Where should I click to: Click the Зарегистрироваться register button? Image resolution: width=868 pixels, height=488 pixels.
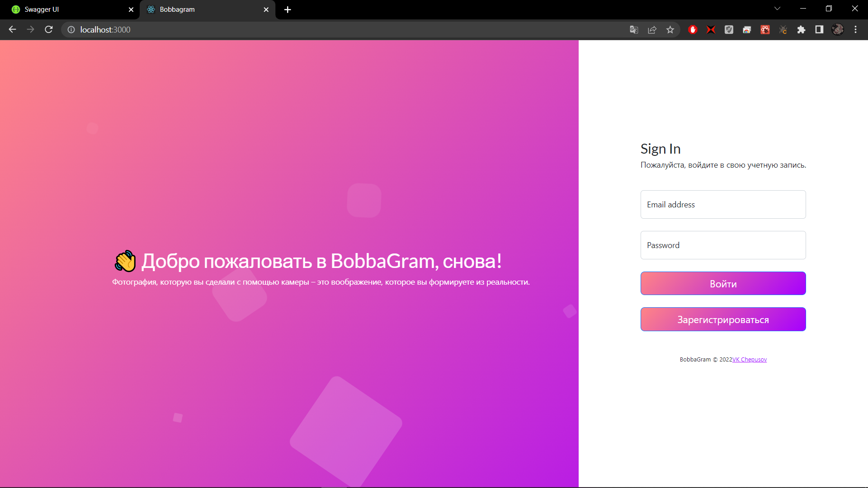[x=723, y=319]
